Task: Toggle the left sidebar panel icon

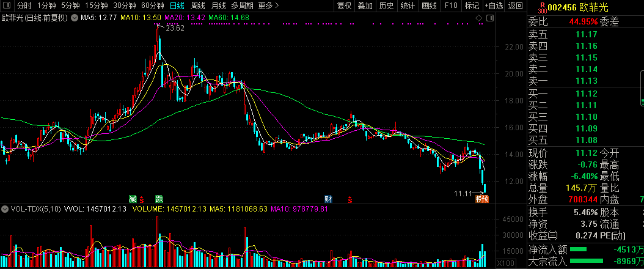Action: click(6, 6)
